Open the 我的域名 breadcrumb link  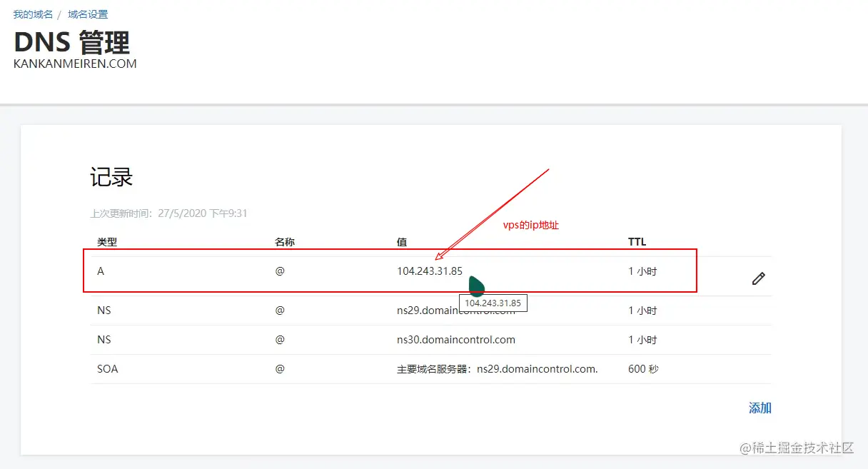tap(33, 14)
